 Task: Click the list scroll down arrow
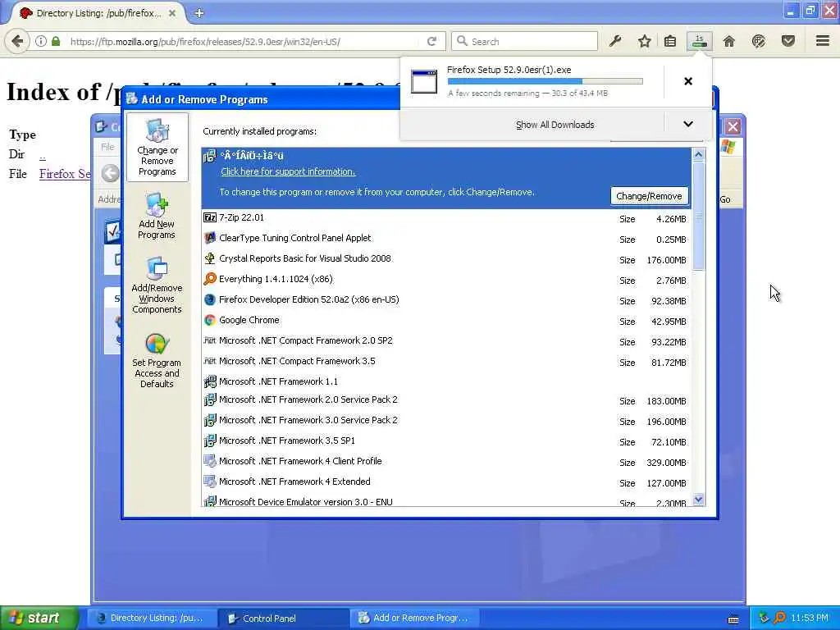click(698, 500)
